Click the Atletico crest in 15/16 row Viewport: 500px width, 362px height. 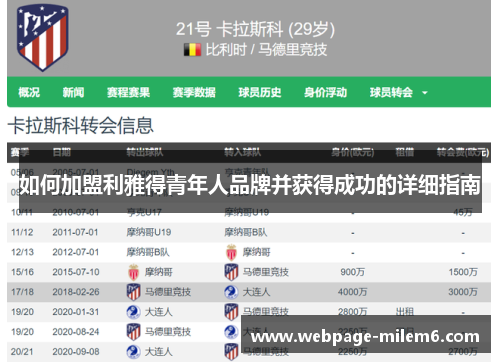point(231,272)
